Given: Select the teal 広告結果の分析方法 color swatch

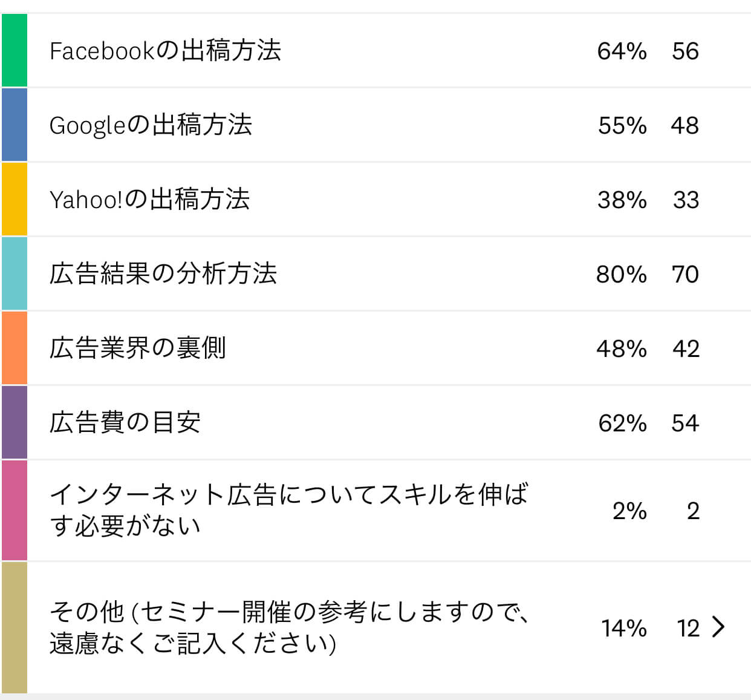Looking at the screenshot, I should (x=15, y=273).
